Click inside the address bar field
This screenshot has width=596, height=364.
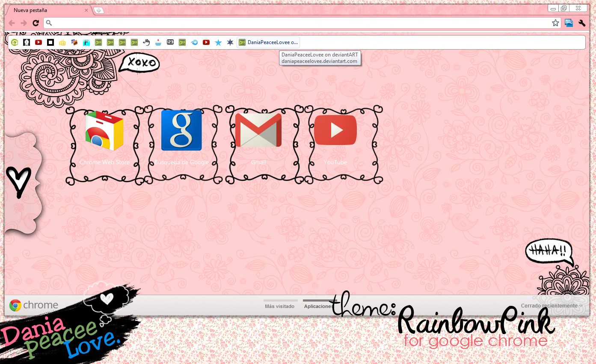click(302, 23)
